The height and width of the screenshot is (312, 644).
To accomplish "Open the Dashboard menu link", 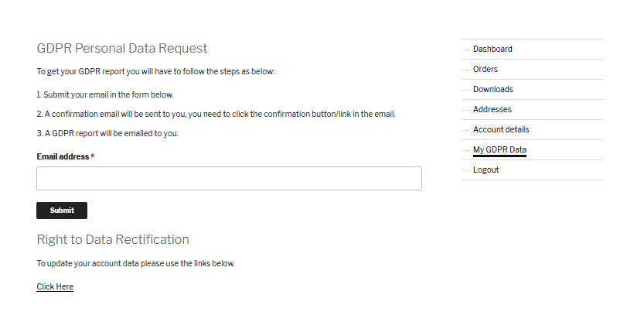I will [492, 49].
